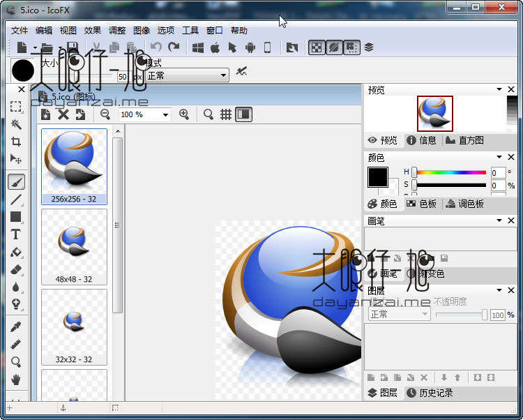Screen dimensions: 523x420
Task: Close the 预览 panel
Action: coord(511,89)
